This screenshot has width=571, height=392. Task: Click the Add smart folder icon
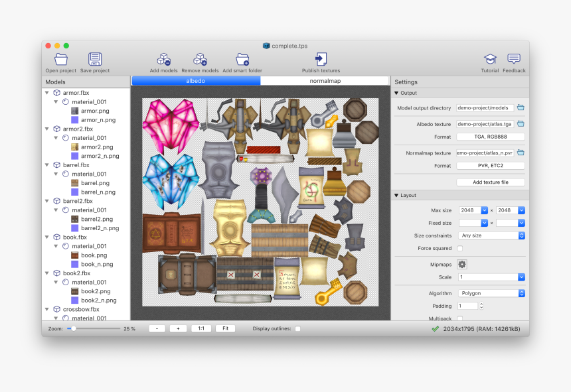tap(242, 59)
